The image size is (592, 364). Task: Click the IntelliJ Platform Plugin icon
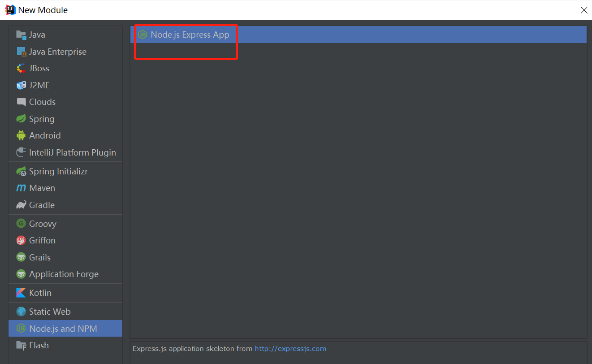coord(21,152)
